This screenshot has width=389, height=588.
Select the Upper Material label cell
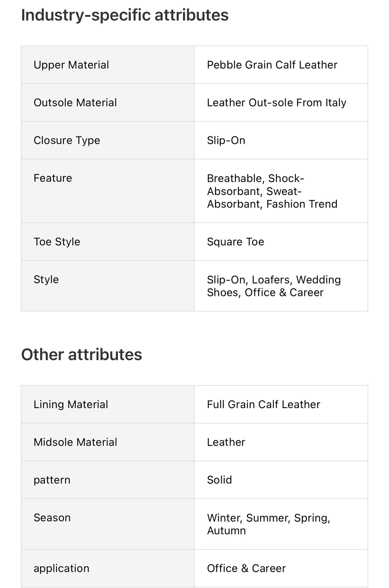[x=71, y=65]
